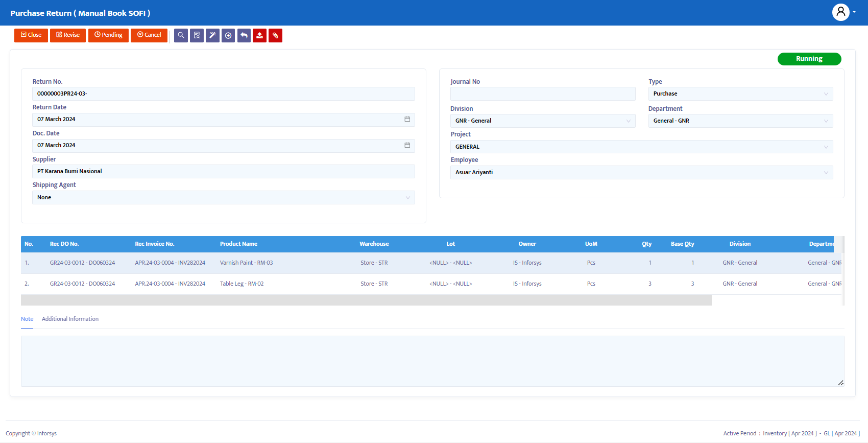Open the Division dropdown showing GNR - General
Image resolution: width=868 pixels, height=443 pixels.
coord(543,121)
